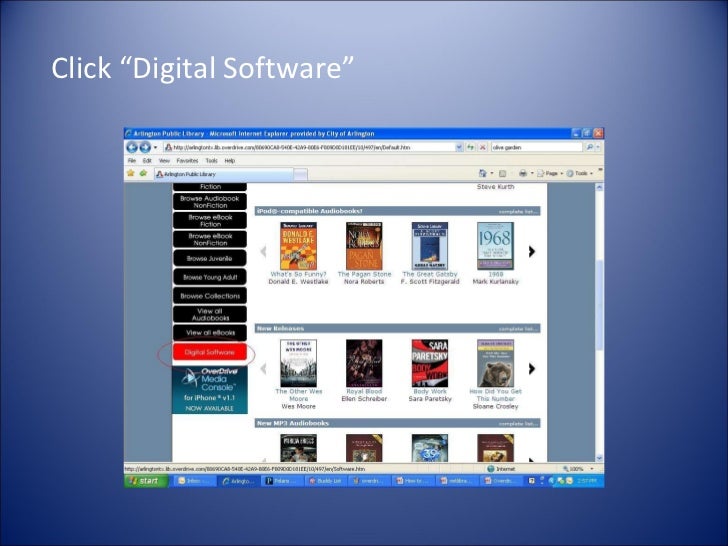Click the address bar URL field
Image resolution: width=728 pixels, height=546 pixels.
[309, 147]
